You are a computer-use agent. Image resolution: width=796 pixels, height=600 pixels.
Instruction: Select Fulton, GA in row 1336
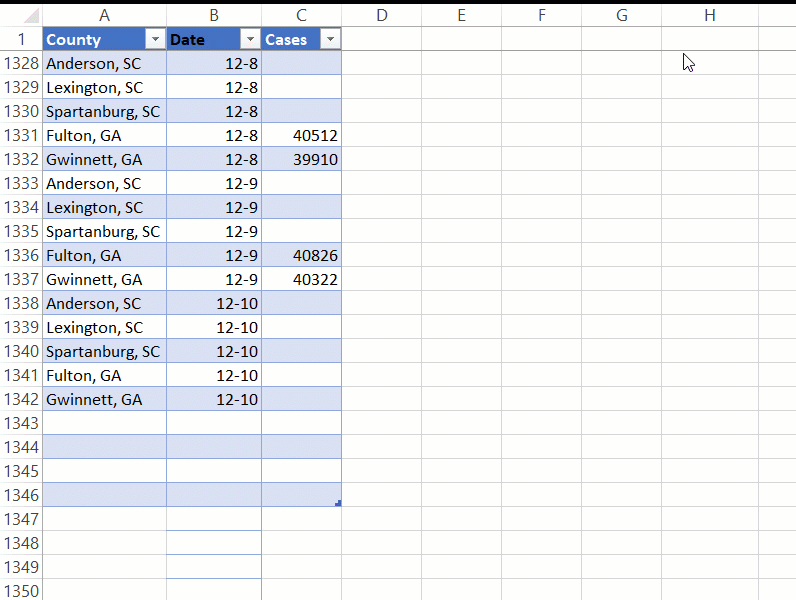coord(105,255)
